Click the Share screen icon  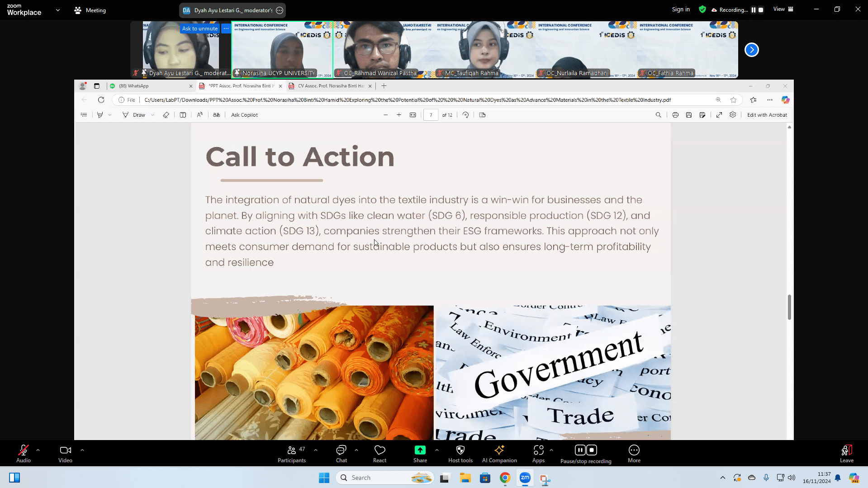tap(420, 454)
